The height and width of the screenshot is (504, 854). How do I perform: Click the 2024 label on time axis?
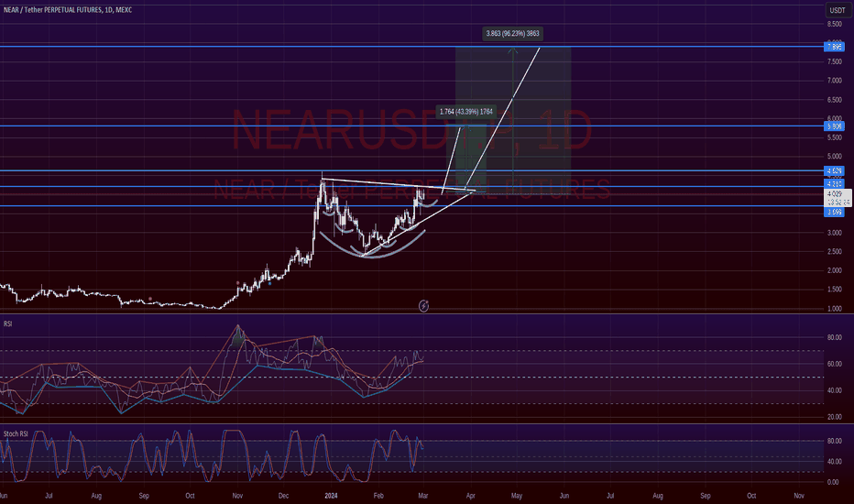coord(331,496)
